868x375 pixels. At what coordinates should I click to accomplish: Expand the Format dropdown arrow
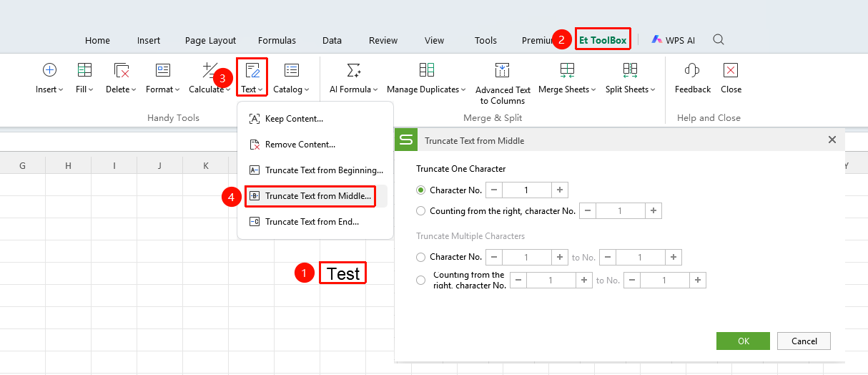pos(177,90)
